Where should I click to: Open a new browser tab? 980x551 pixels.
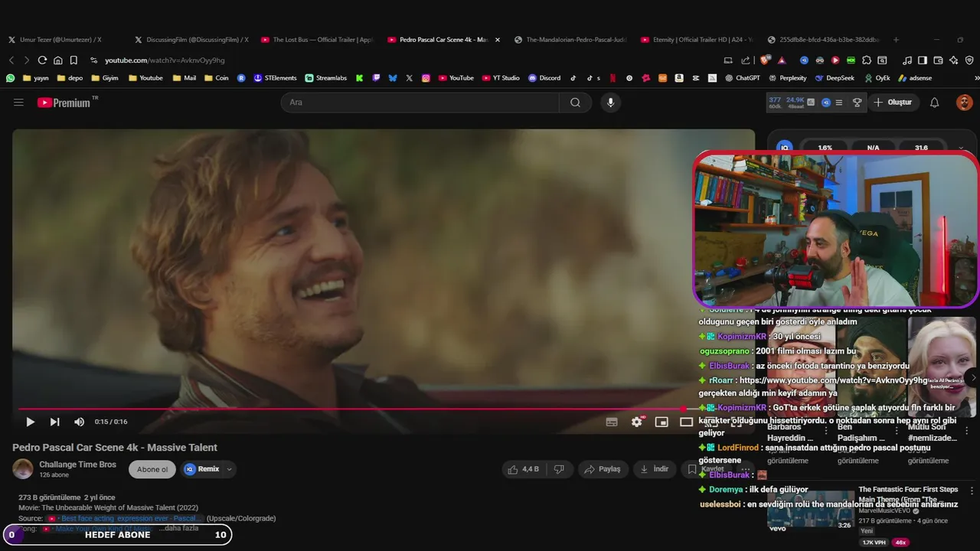[896, 39]
